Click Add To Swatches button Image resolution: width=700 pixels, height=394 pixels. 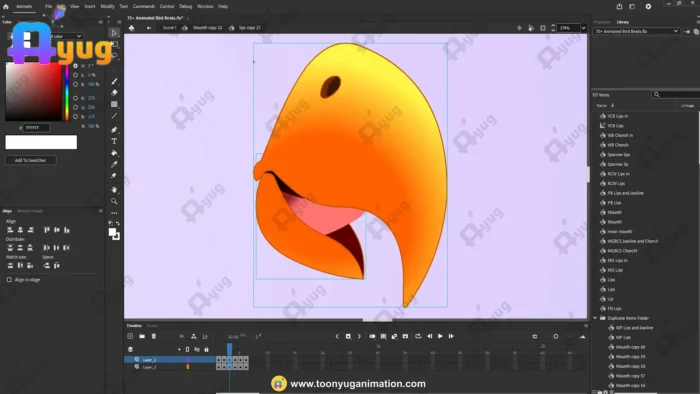coord(30,160)
